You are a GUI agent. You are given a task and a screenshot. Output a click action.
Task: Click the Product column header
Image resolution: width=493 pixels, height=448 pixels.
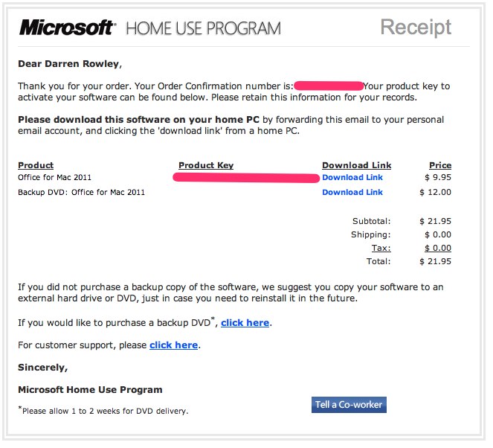[x=36, y=165]
